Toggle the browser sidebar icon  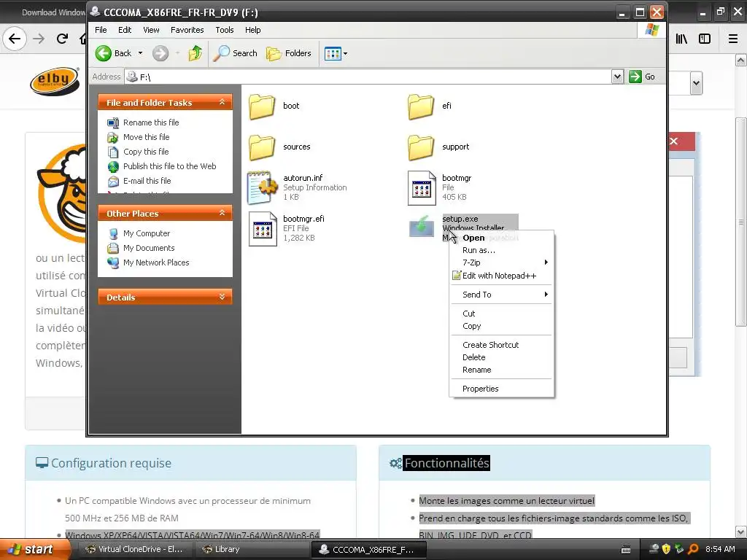coord(705,39)
